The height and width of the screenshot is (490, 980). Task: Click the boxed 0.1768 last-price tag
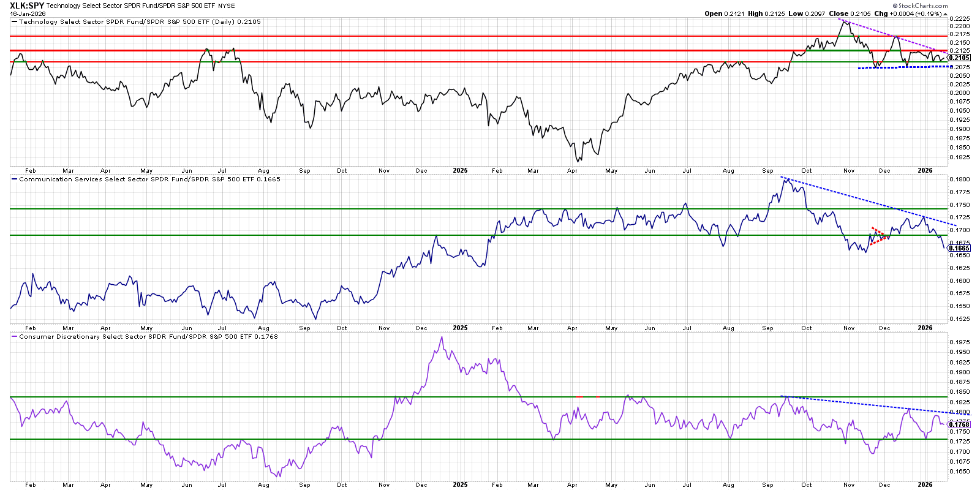coord(959,424)
